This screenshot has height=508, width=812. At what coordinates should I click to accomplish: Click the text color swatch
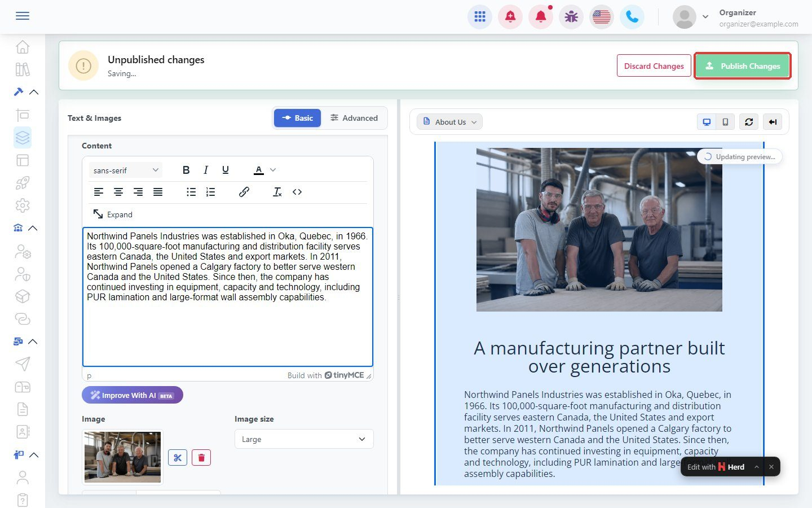coord(259,170)
